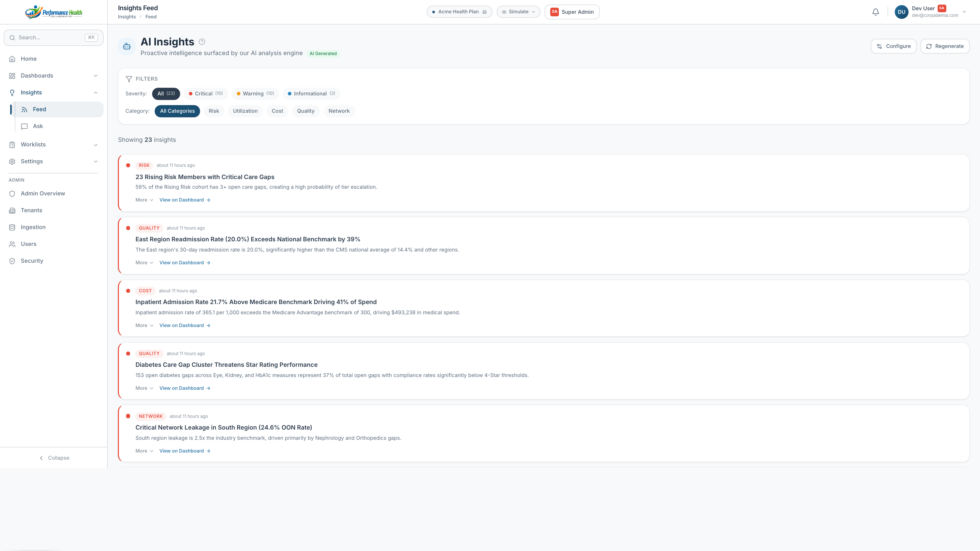The height and width of the screenshot is (551, 980).
Task: Click the Ask chat bubble icon
Action: point(24,126)
